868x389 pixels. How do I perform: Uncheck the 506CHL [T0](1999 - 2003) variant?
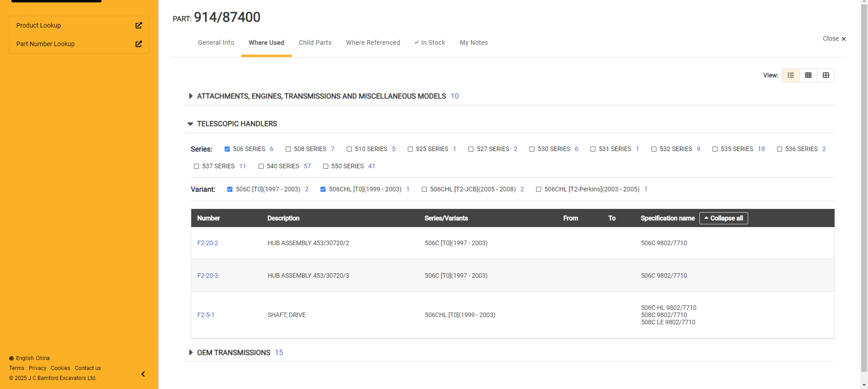pos(323,190)
